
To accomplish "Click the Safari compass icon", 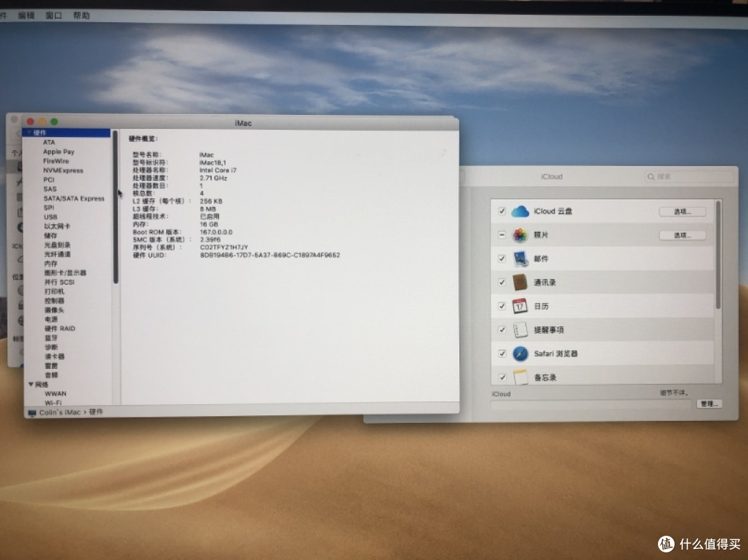I will click(x=520, y=354).
